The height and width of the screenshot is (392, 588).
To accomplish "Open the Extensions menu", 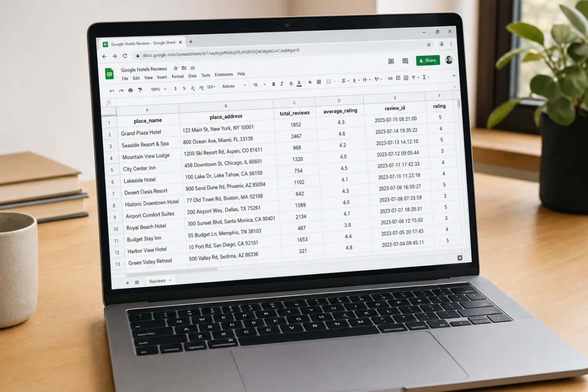I will pyautogui.click(x=224, y=75).
